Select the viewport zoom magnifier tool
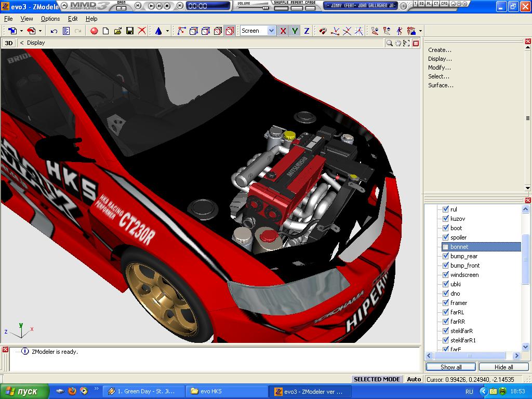This screenshot has height=399, width=532. pyautogui.click(x=389, y=43)
